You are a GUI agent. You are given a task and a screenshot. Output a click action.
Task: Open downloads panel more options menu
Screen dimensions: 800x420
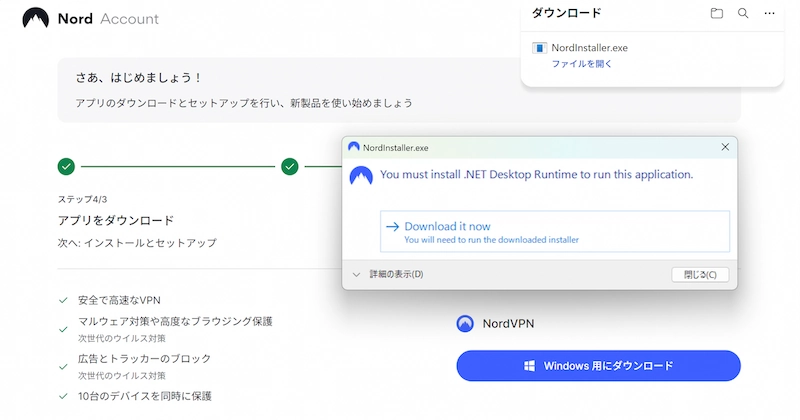769,13
